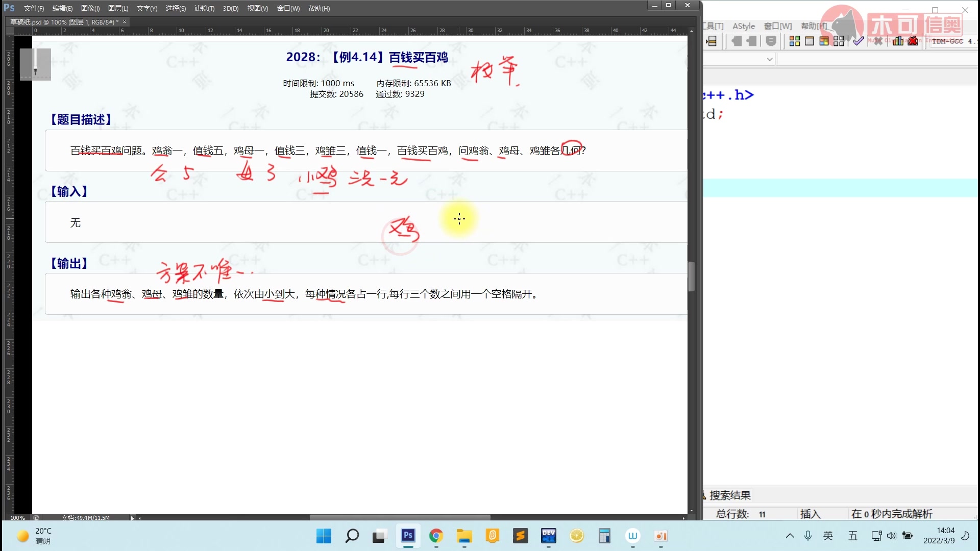The image size is (980, 551).
Task: Click the Dev-C++ compile and run icon
Action: (x=824, y=41)
